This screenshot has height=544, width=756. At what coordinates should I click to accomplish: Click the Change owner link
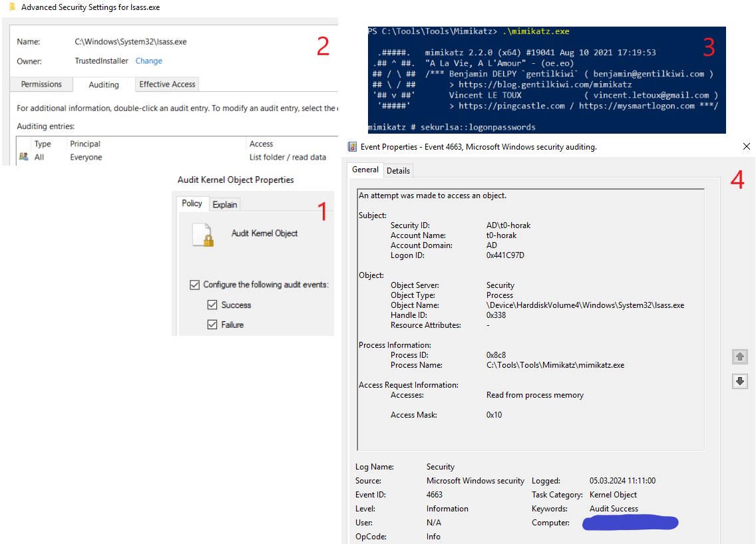coord(148,61)
